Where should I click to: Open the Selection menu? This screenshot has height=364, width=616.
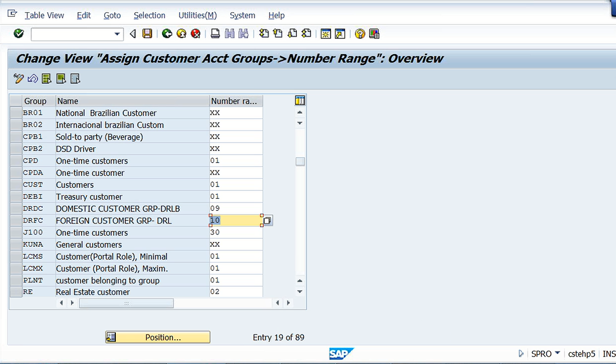(x=150, y=15)
